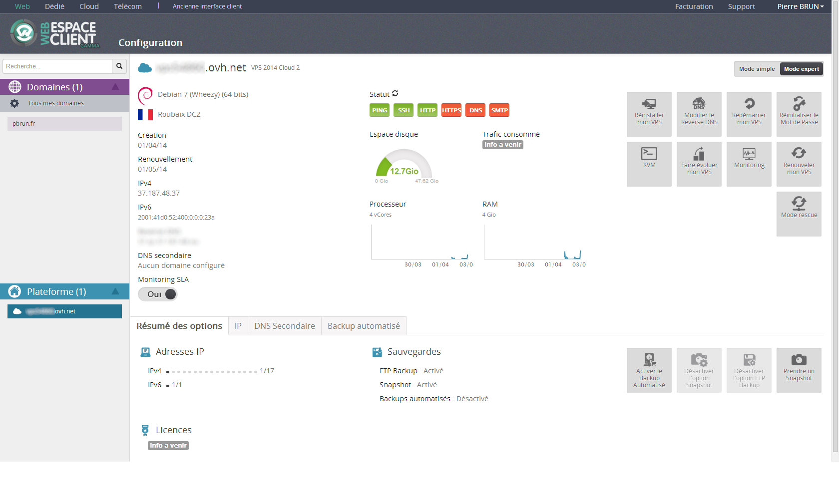Click the SMTP status badge
This screenshot has height=504, width=839.
[x=499, y=110]
